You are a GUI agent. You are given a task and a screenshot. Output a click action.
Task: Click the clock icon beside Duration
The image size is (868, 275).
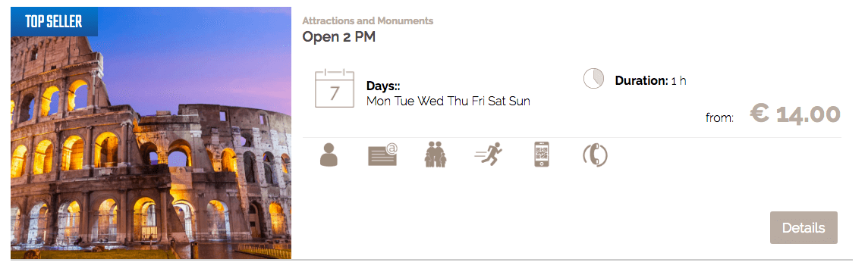click(593, 79)
